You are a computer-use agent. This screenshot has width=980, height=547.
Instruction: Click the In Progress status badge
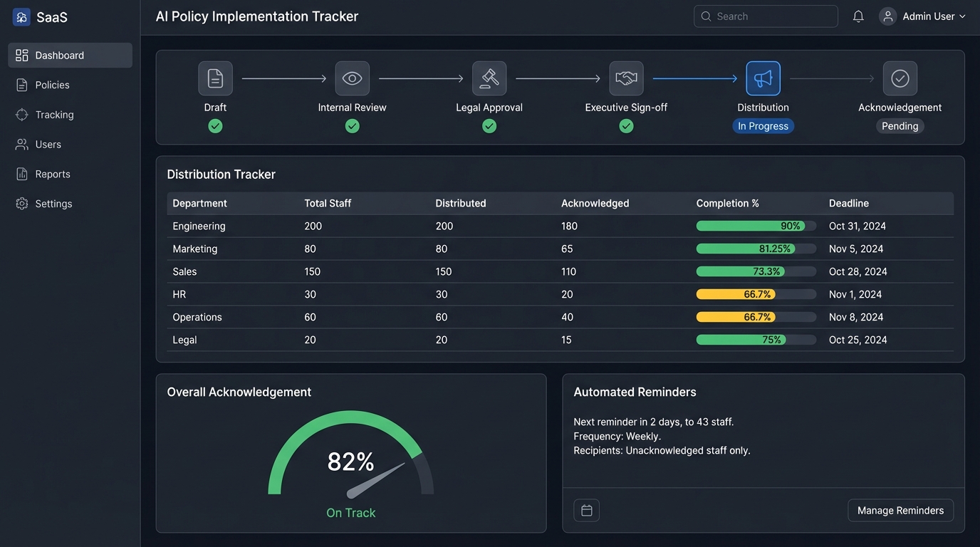[763, 125]
